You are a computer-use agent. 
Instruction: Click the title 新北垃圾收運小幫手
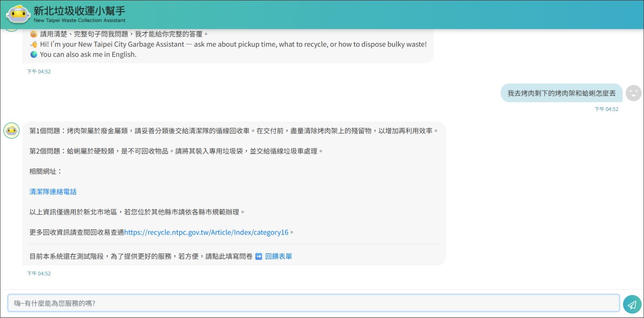(79, 11)
